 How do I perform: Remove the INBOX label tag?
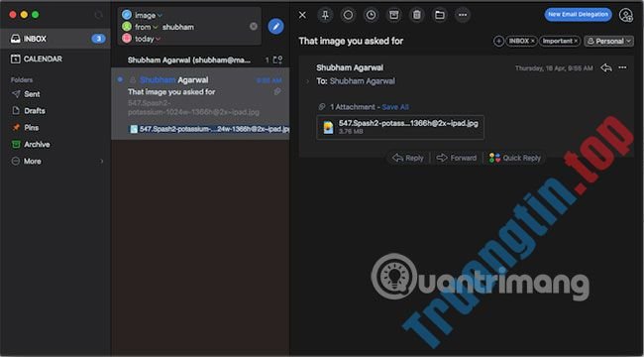533,41
